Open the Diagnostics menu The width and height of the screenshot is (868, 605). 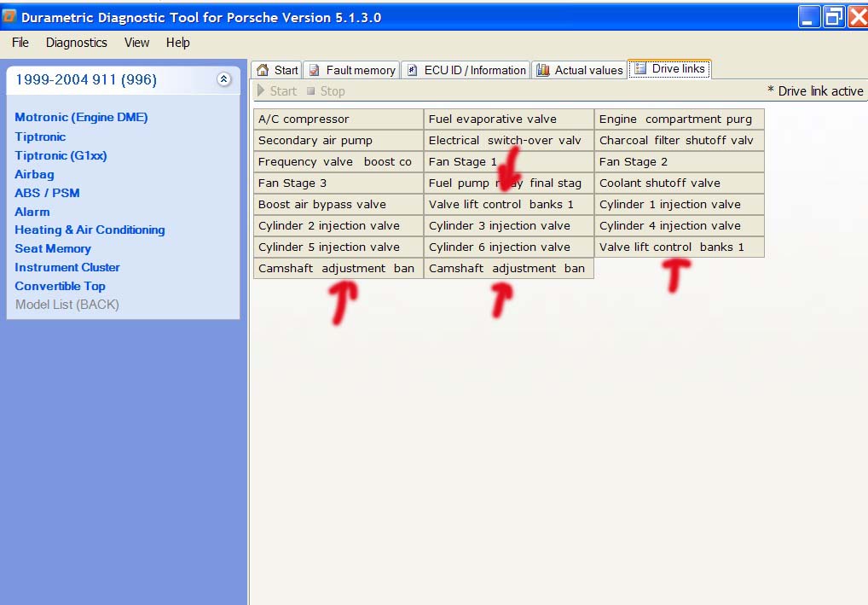[77, 43]
